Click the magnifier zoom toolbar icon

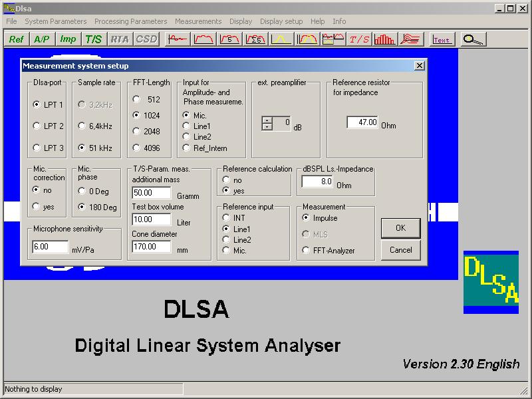pyautogui.click(x=473, y=39)
